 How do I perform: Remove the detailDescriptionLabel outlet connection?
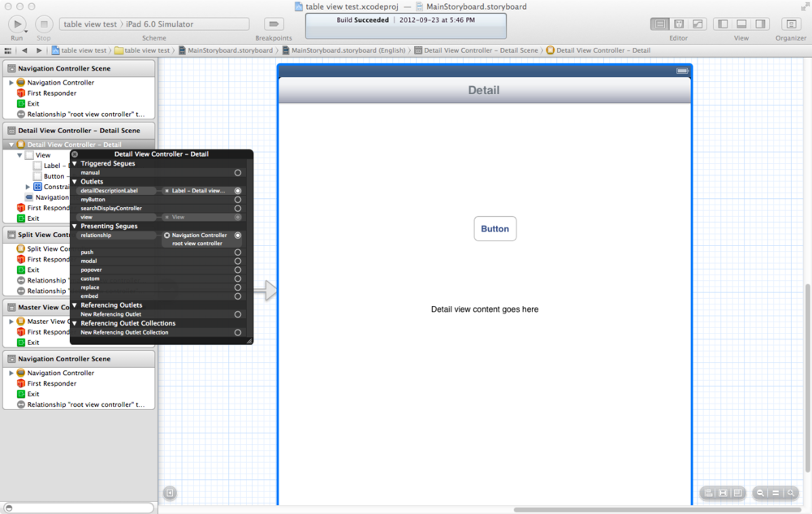(x=166, y=191)
